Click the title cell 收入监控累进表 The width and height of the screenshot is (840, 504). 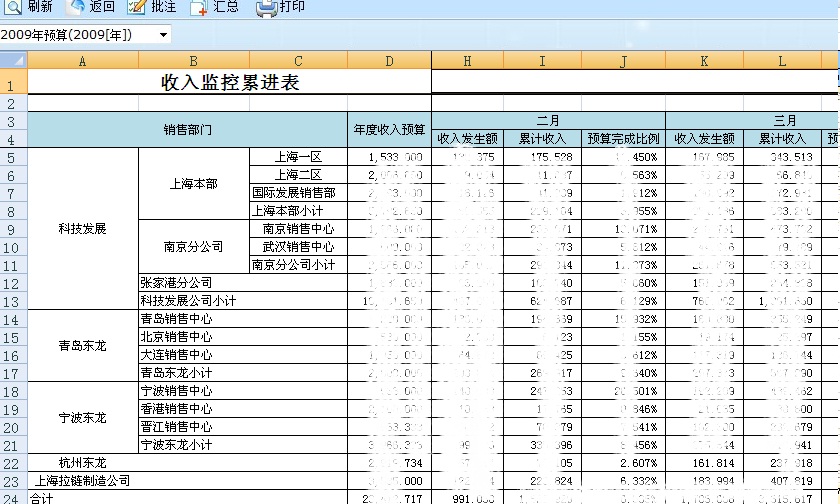(229, 82)
